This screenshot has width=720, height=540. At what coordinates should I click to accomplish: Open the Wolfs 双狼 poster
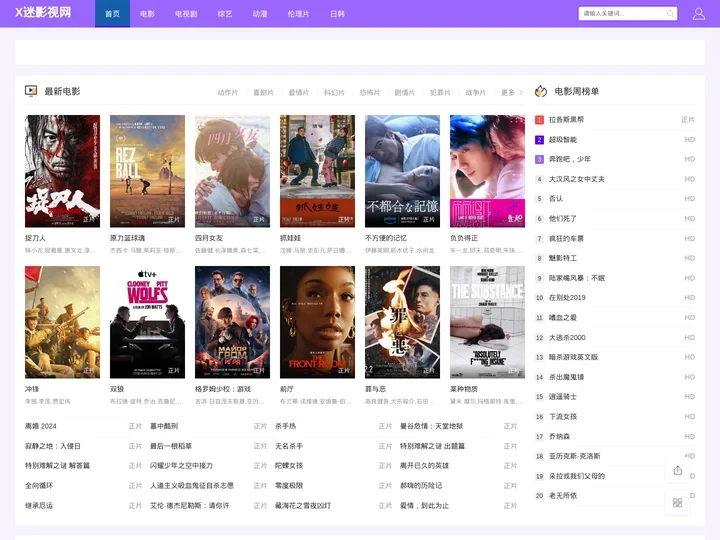(x=147, y=322)
